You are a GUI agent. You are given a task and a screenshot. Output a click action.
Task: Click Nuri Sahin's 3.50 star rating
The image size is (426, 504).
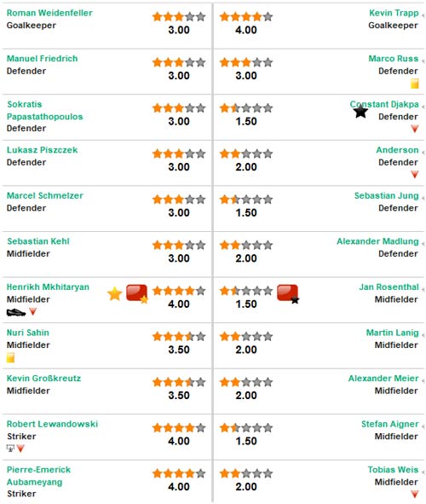[x=179, y=337]
